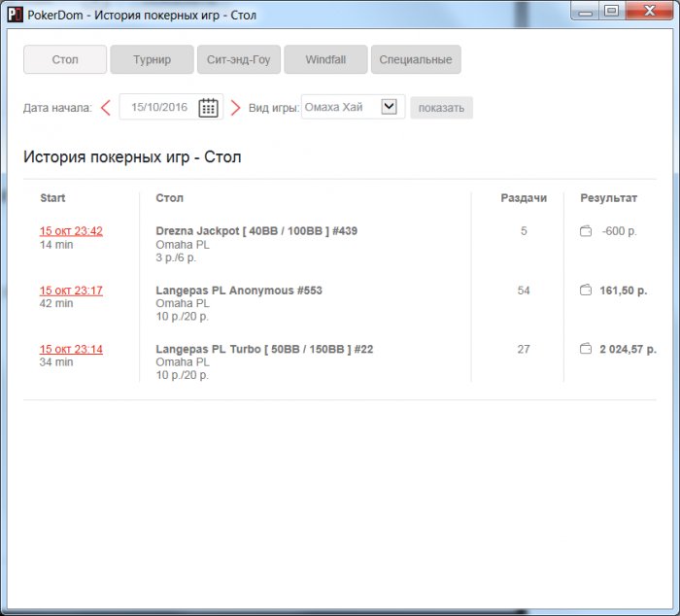Click wallet icon in the -600 р. row

click(x=586, y=231)
